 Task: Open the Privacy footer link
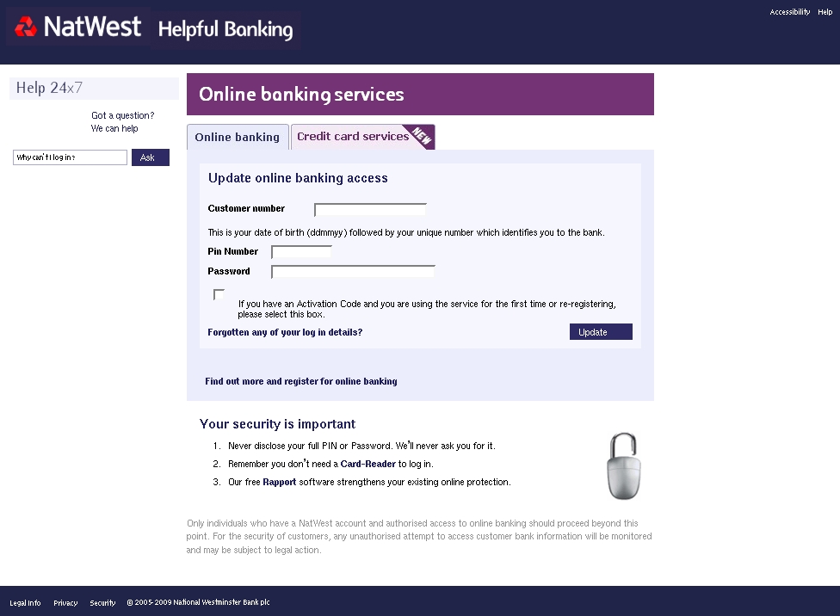[65, 602]
